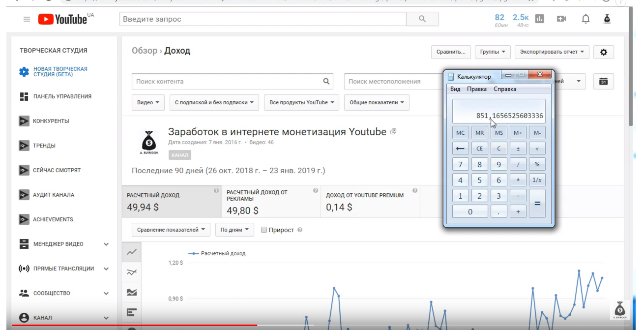Open the Справка menu in Калькулятор
The width and height of the screenshot is (644, 330).
pos(505,89)
